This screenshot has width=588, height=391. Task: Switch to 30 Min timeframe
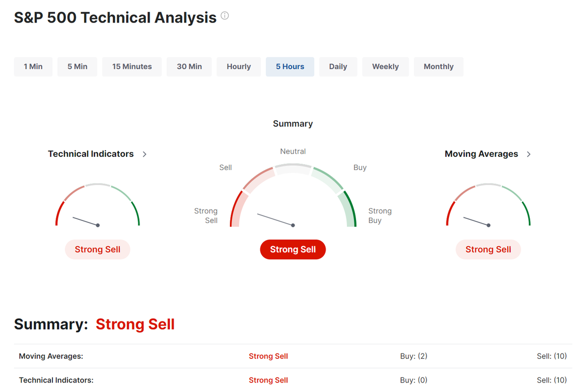click(189, 67)
